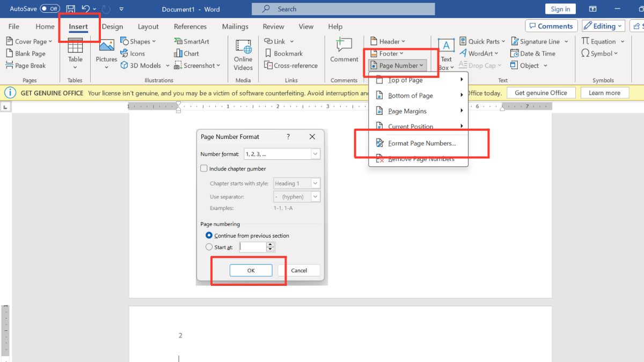The image size is (644, 362).
Task: Choose Bottom of Page submenu
Action: 419,95
